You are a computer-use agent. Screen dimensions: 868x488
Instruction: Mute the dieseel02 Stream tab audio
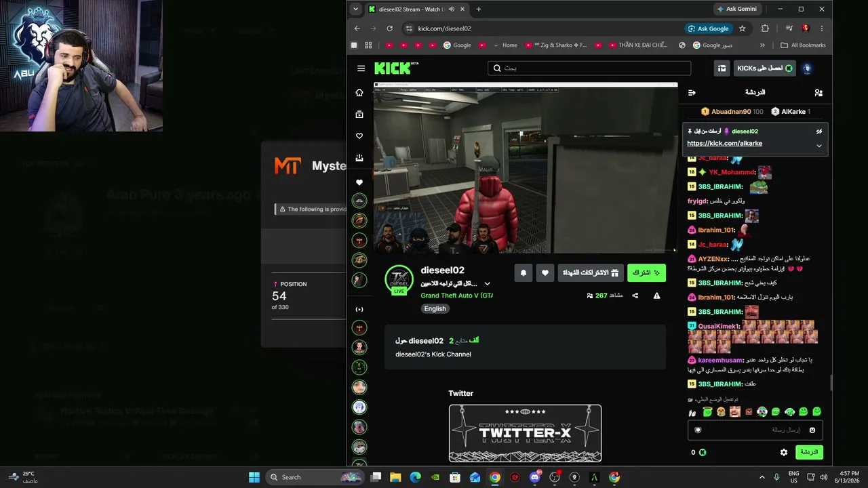tap(452, 9)
